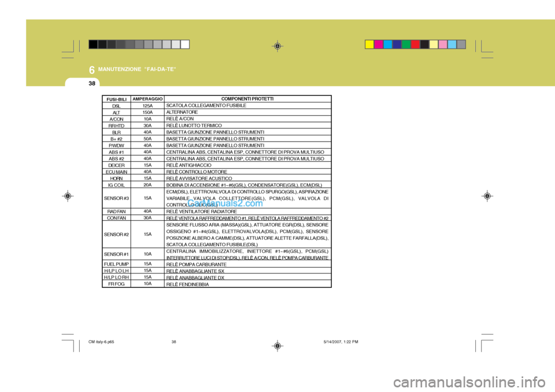
Task: Select the 'FUSI-BILI' column header
Action: 116,99
